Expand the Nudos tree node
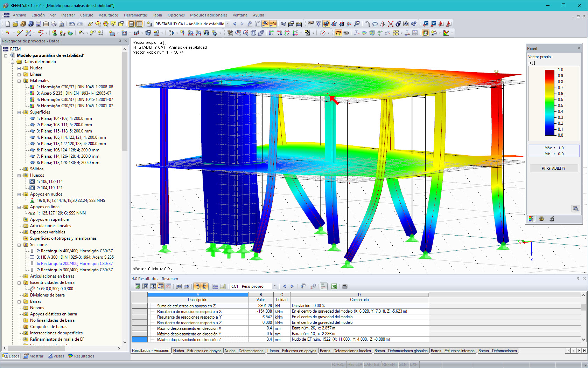Image resolution: width=588 pixels, height=368 pixels. pos(19,68)
